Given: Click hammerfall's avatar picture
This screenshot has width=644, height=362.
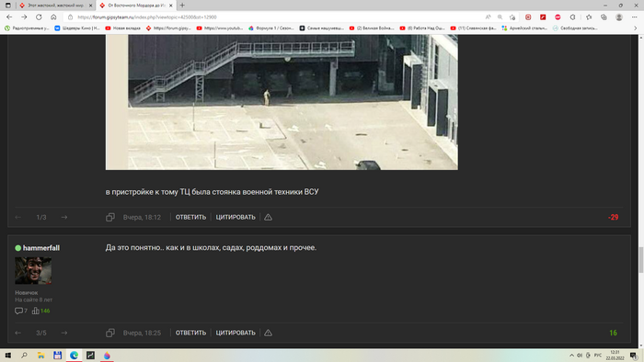Looking at the screenshot, I should [33, 270].
